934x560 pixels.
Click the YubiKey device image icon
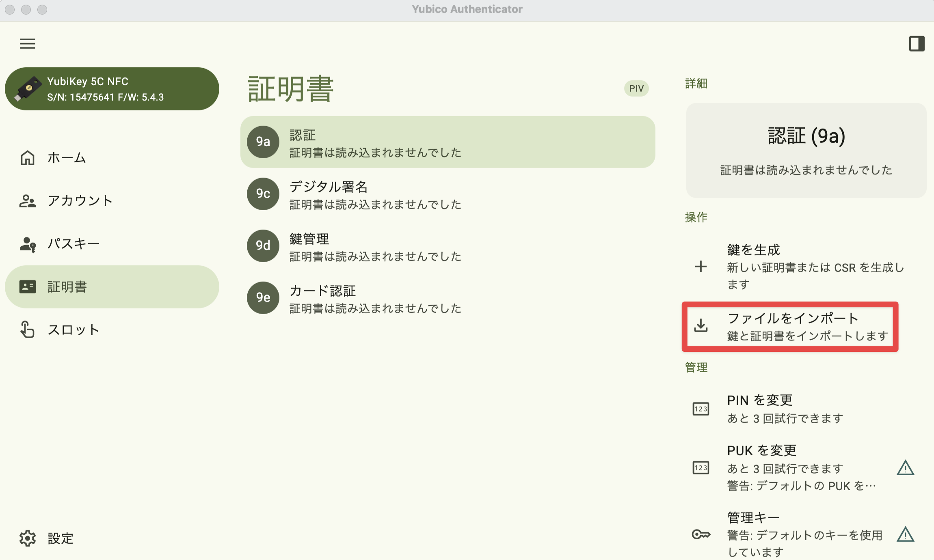click(x=28, y=89)
